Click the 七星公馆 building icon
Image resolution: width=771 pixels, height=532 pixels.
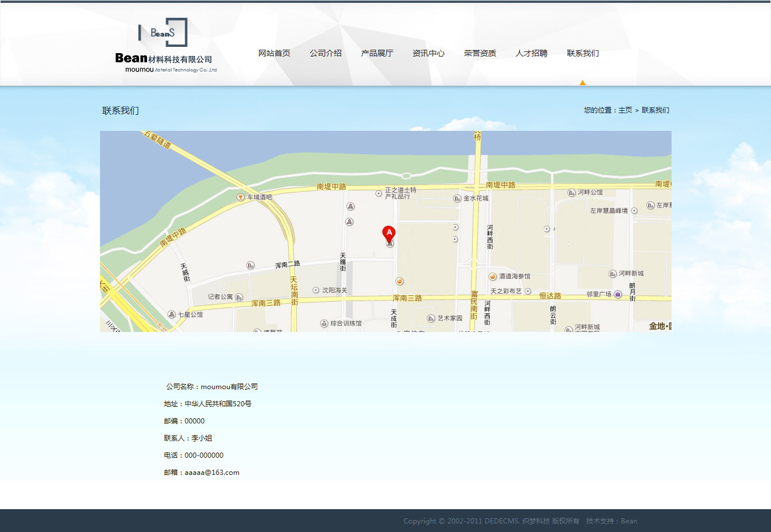(171, 315)
